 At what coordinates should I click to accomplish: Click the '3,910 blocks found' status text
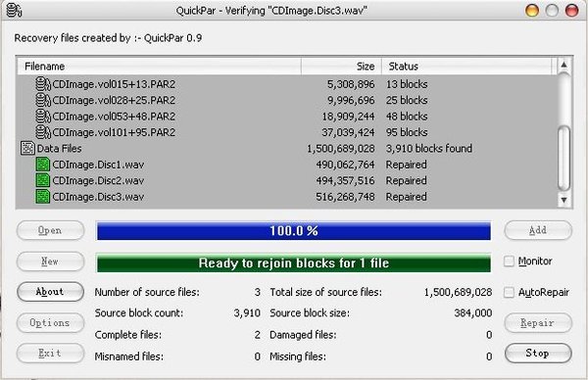coord(429,149)
